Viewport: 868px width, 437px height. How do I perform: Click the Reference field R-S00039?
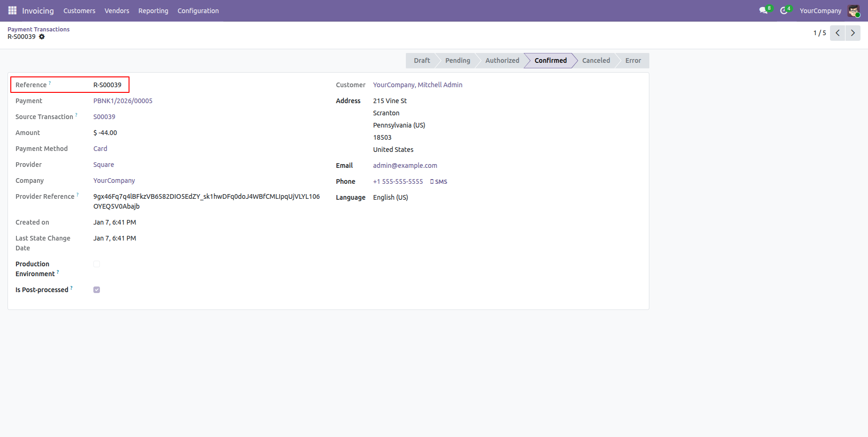point(107,85)
